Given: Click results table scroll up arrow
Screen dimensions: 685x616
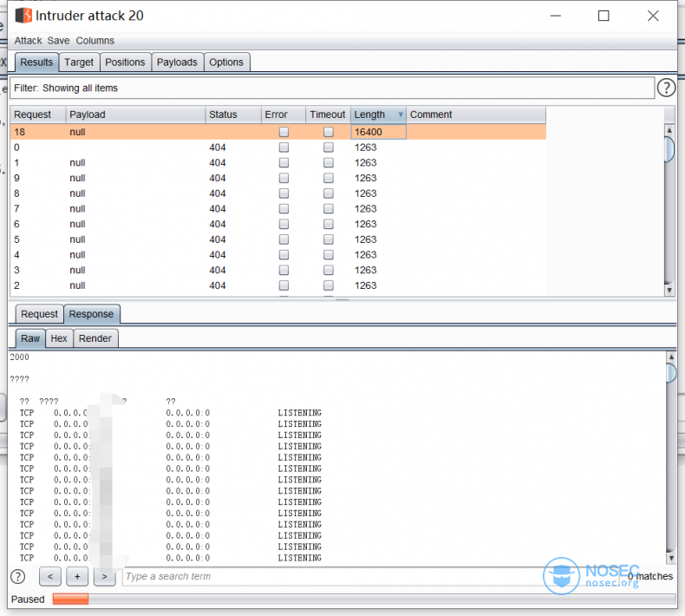Looking at the screenshot, I should pyautogui.click(x=669, y=129).
